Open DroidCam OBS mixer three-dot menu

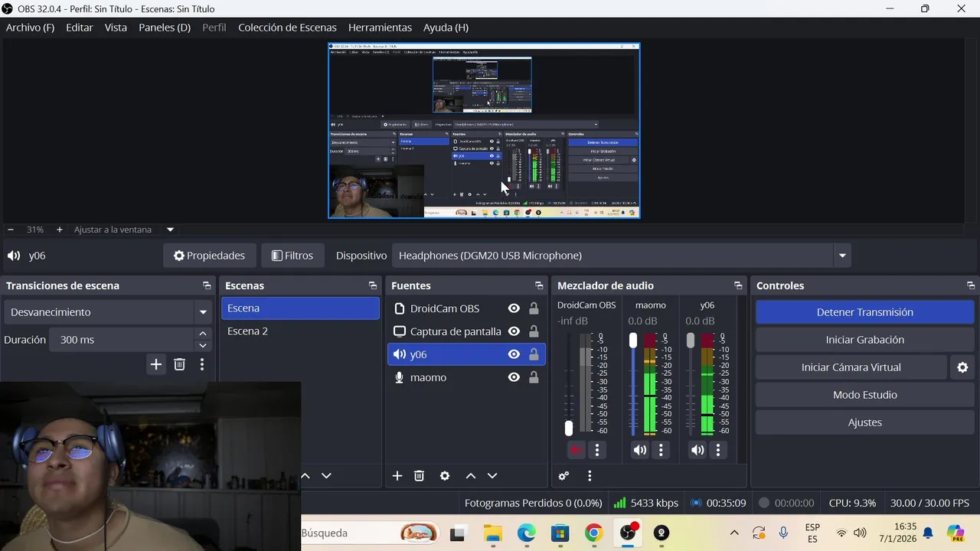coord(597,450)
